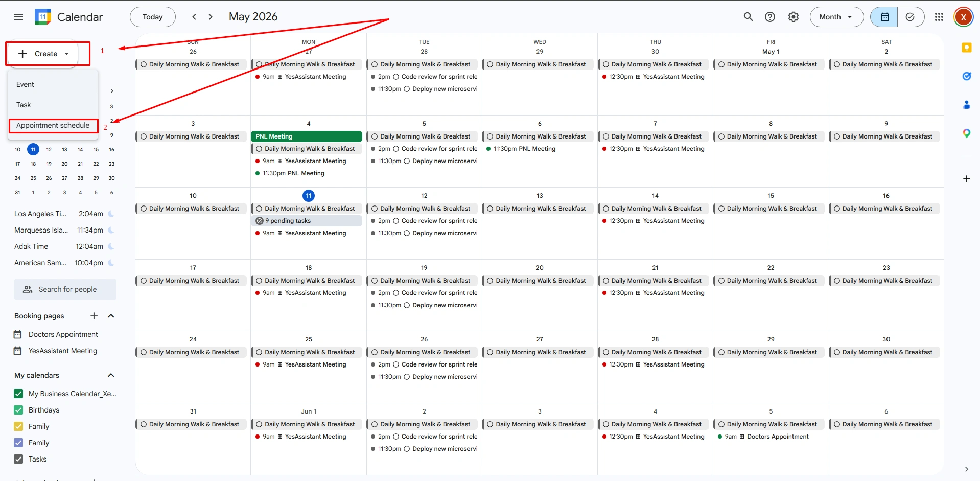This screenshot has width=980, height=481.
Task: Open Google Keep side panel icon
Action: [966, 48]
